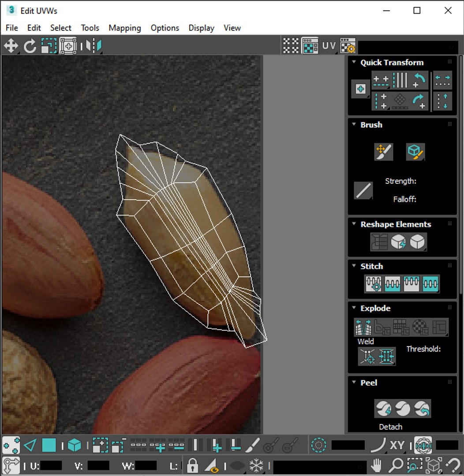Click the Break icon in Explode panel
Screen dimensions: 464x476
(363, 327)
